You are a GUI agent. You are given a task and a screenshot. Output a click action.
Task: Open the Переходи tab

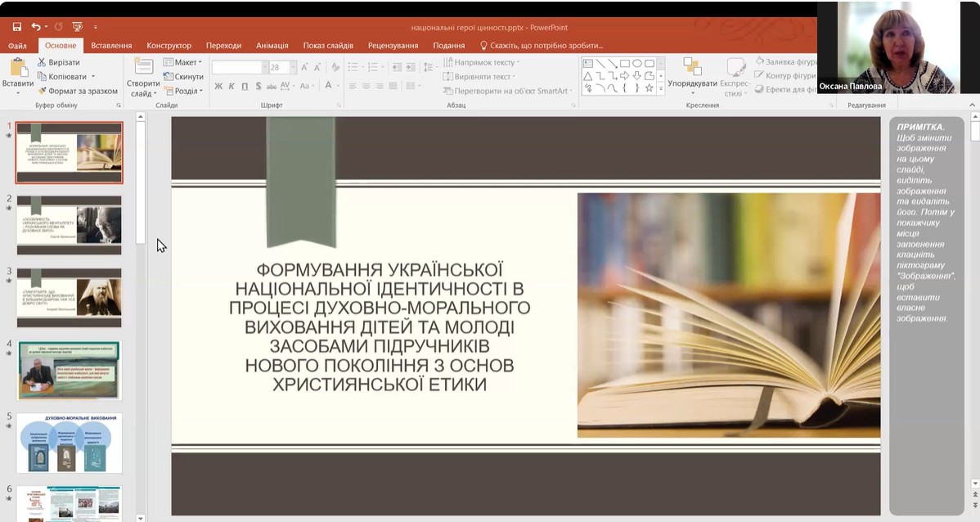click(223, 46)
